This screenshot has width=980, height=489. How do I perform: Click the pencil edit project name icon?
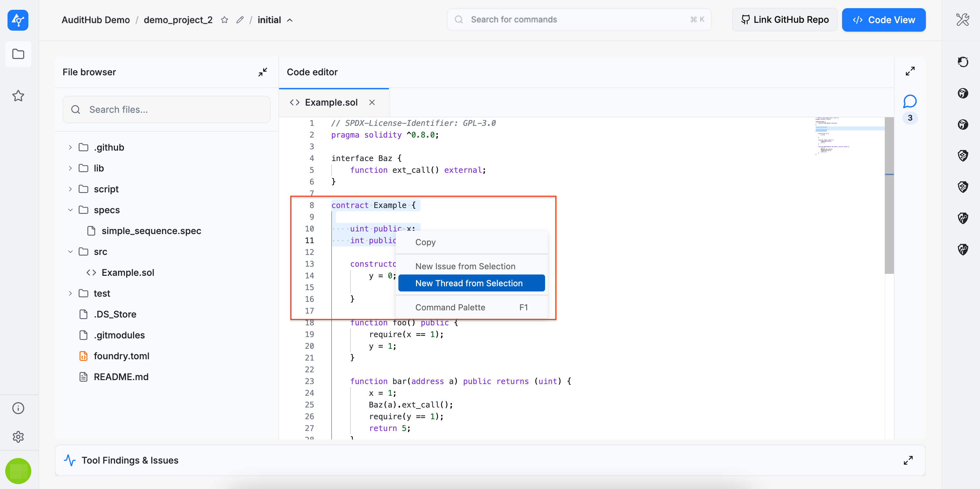point(240,20)
